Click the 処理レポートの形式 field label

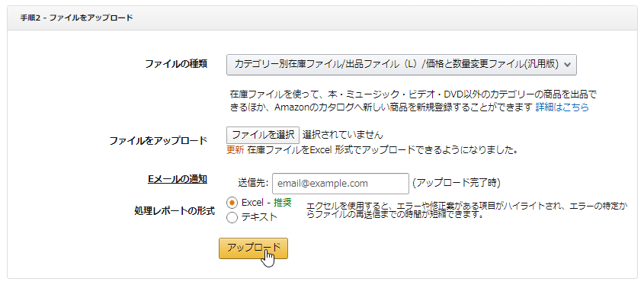175,212
